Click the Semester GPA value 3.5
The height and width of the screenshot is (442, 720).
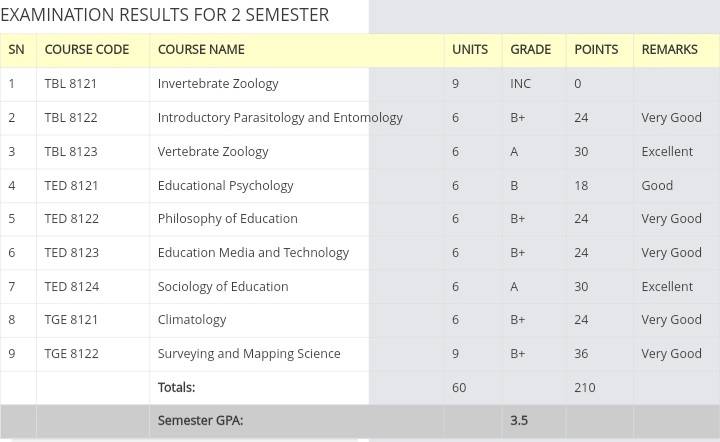coord(519,420)
